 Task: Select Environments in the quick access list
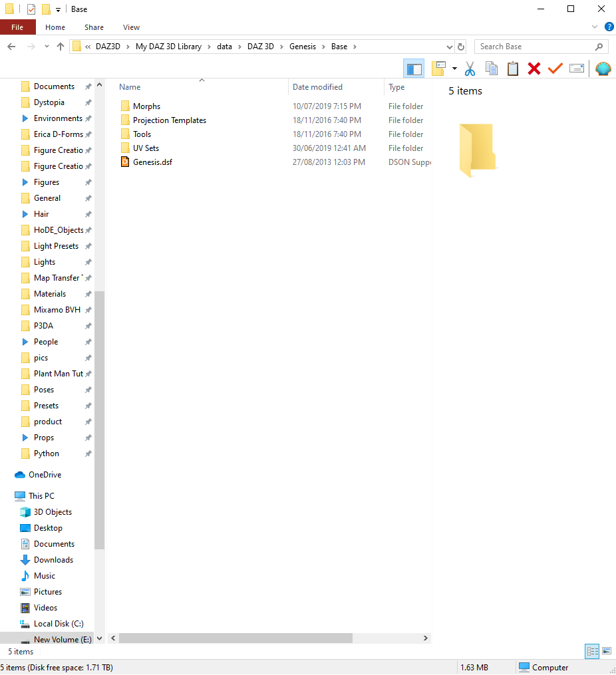point(58,118)
